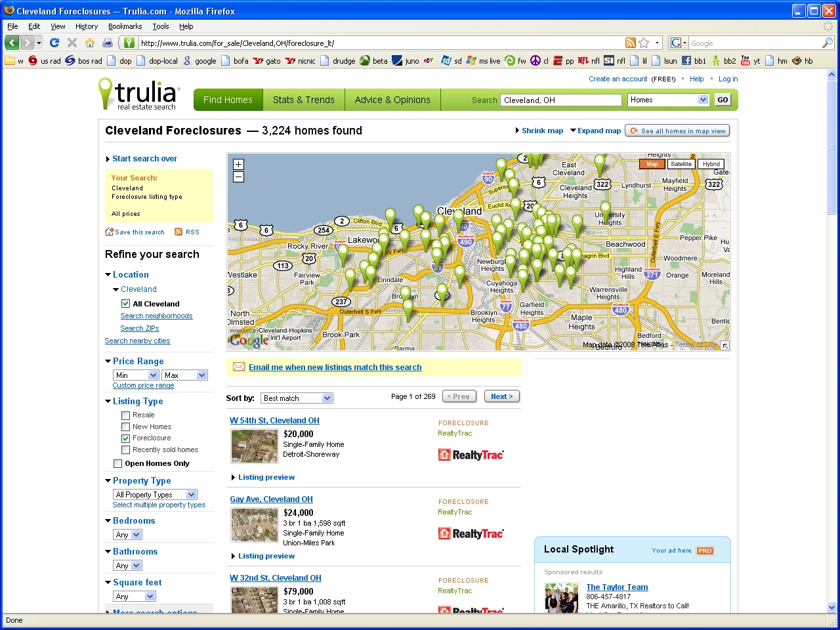Click the GO search button
840x630 pixels.
[723, 100]
